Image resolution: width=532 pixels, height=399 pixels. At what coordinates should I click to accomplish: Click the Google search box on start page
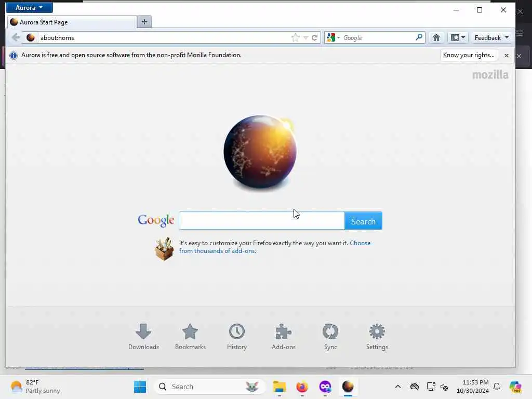(x=262, y=221)
